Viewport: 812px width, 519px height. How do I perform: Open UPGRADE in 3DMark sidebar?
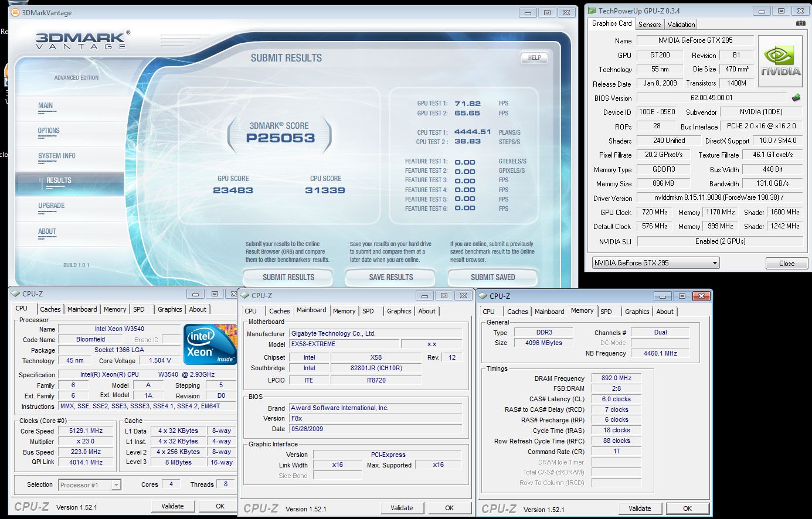click(x=52, y=206)
